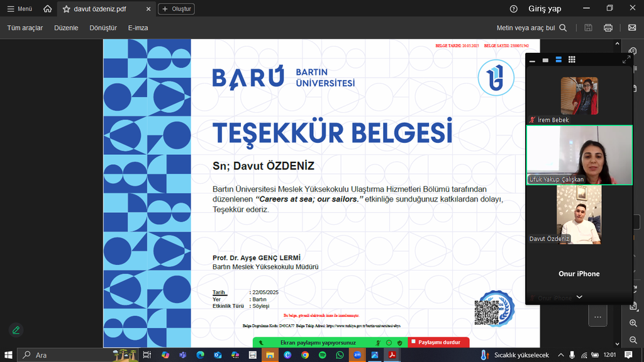Open the help question mark icon

pyautogui.click(x=513, y=9)
